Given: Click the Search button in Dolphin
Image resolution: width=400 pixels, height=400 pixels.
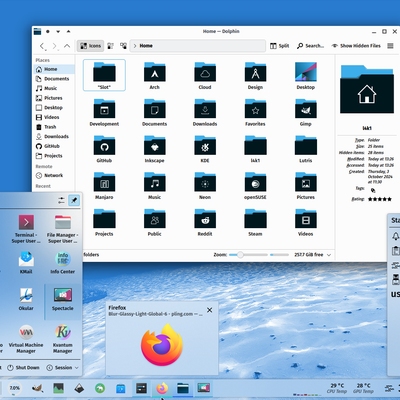Looking at the screenshot, I should pyautogui.click(x=310, y=46).
